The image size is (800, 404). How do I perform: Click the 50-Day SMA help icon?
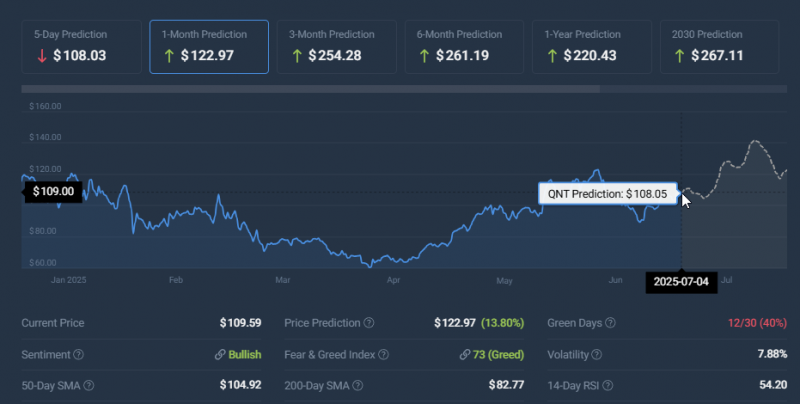[x=89, y=385]
